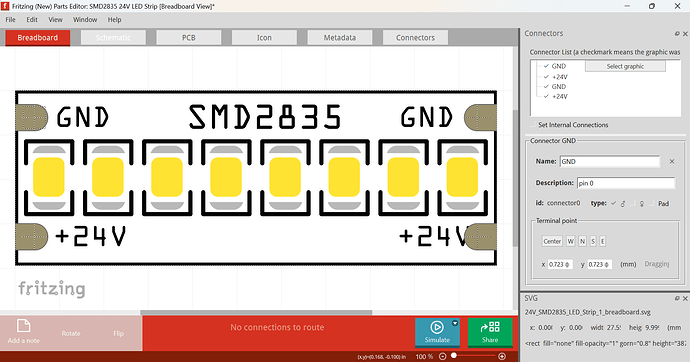Open the Window menu
Screen dimensions: 690x362
[85, 20]
